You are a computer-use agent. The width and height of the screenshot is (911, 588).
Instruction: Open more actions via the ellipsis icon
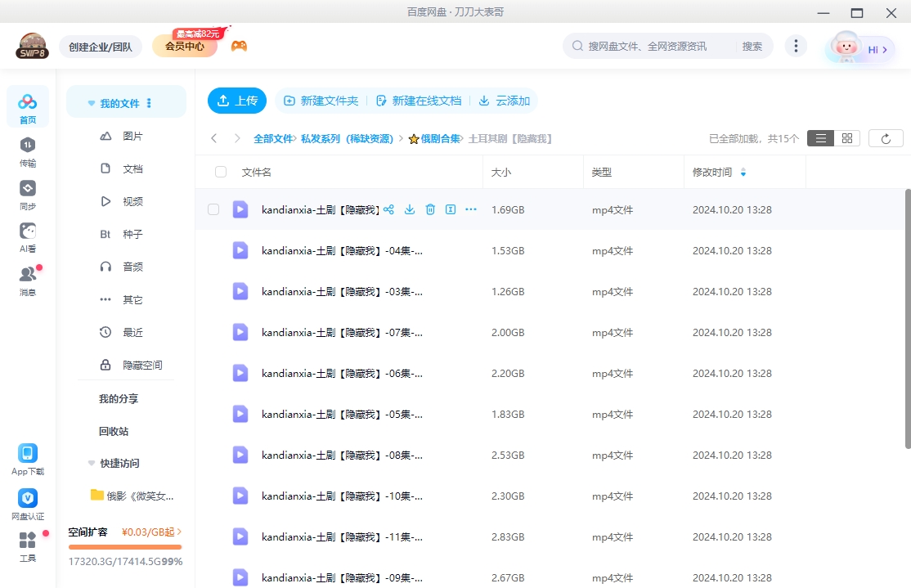click(471, 209)
